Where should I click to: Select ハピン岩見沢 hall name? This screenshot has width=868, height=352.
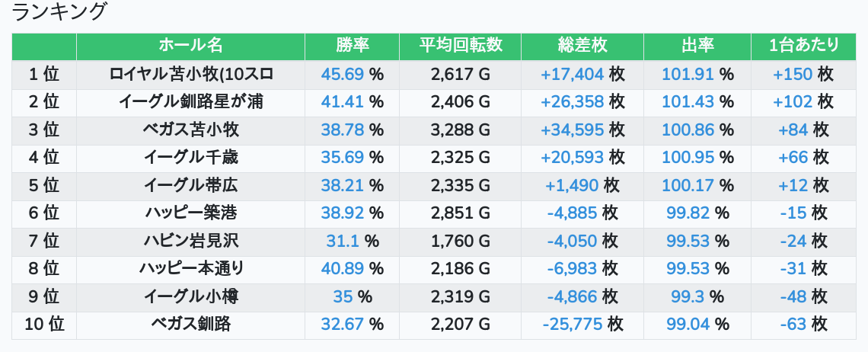click(190, 241)
